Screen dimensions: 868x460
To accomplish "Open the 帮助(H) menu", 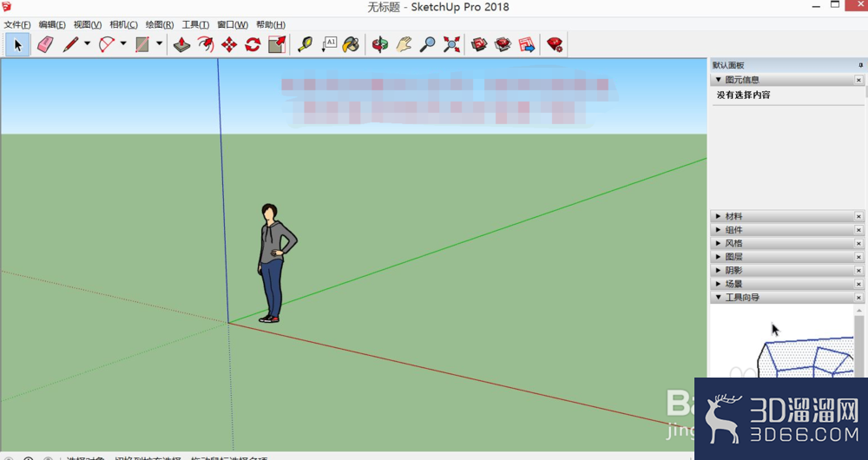I will (x=271, y=25).
